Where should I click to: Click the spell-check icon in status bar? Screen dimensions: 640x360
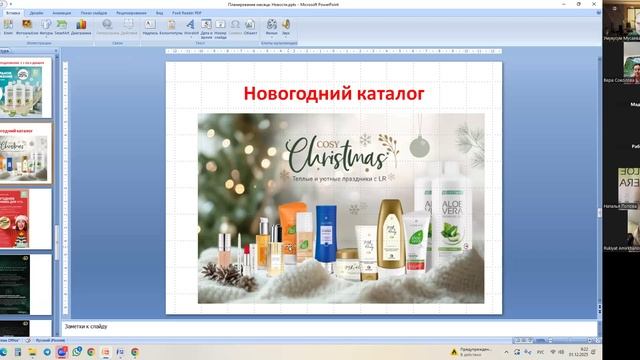tap(28, 340)
